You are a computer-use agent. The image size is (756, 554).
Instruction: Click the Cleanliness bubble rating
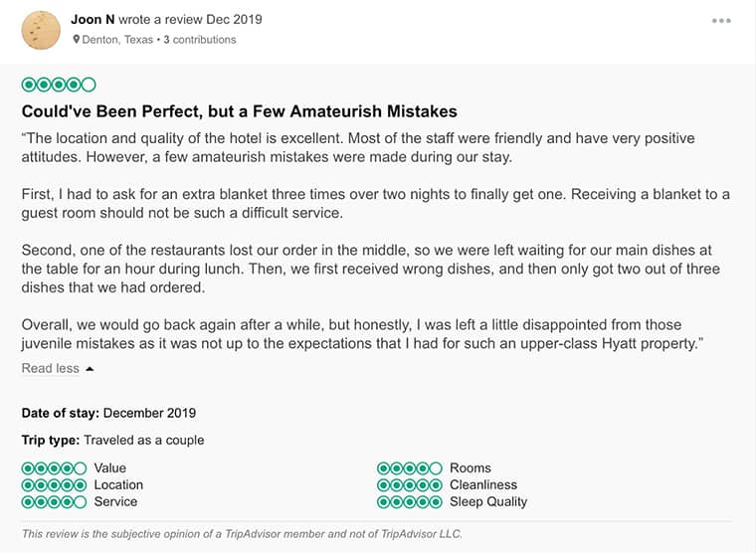point(409,484)
